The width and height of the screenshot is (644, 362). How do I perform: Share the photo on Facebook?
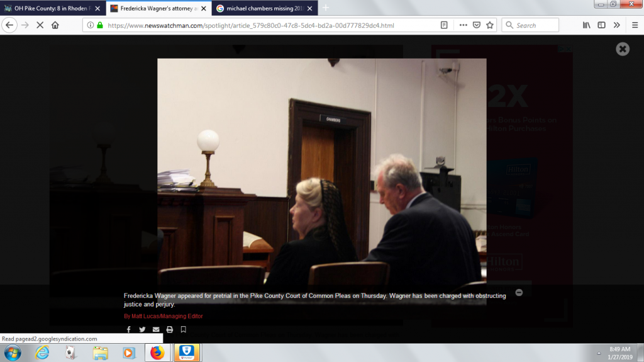pyautogui.click(x=128, y=329)
